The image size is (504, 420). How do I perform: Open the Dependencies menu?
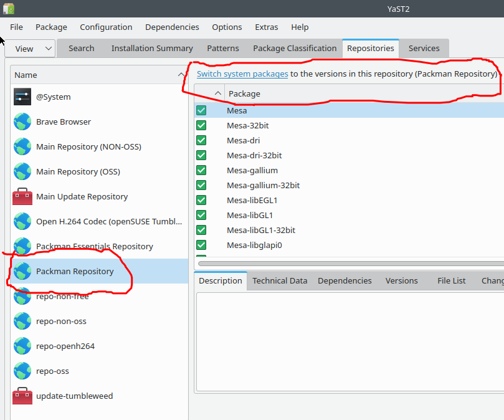pos(172,27)
